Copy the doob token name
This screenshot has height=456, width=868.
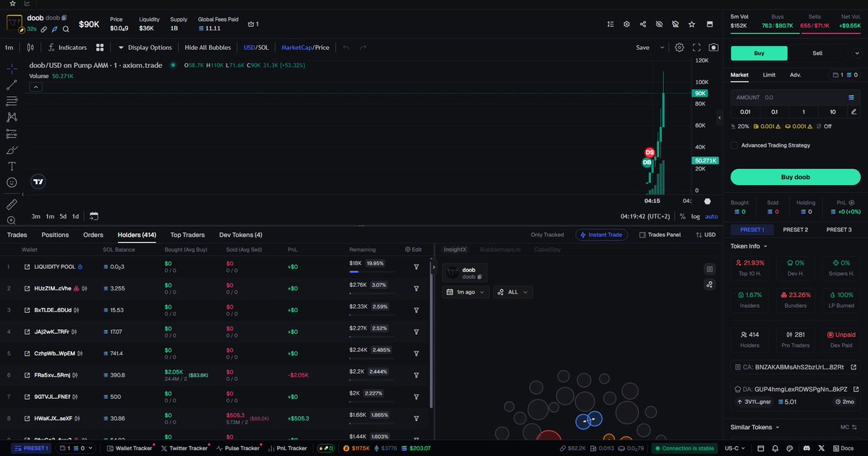[65, 17]
